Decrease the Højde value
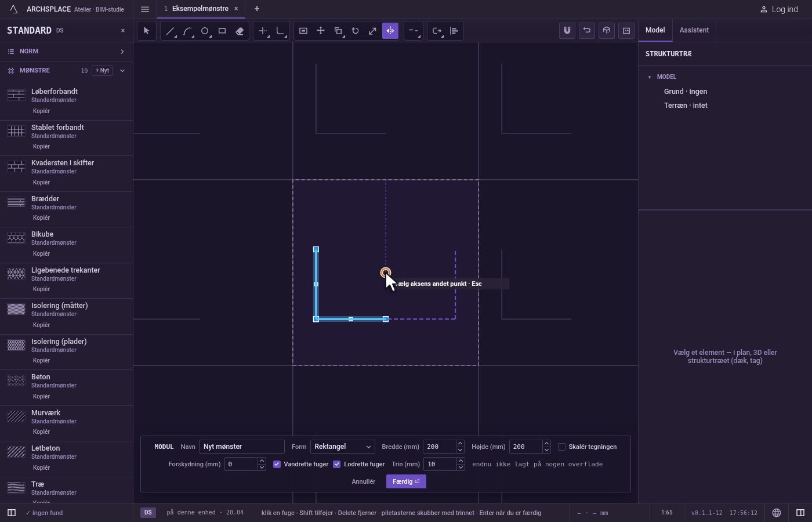The width and height of the screenshot is (812, 522). point(546,450)
